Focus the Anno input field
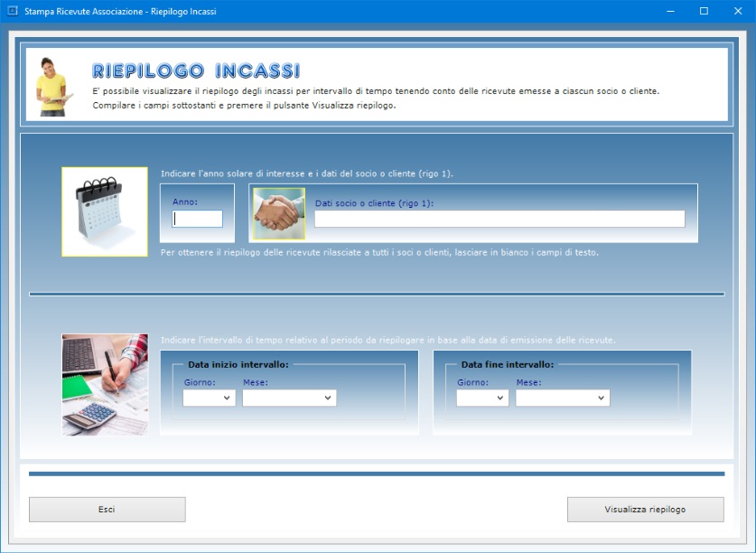 click(197, 219)
